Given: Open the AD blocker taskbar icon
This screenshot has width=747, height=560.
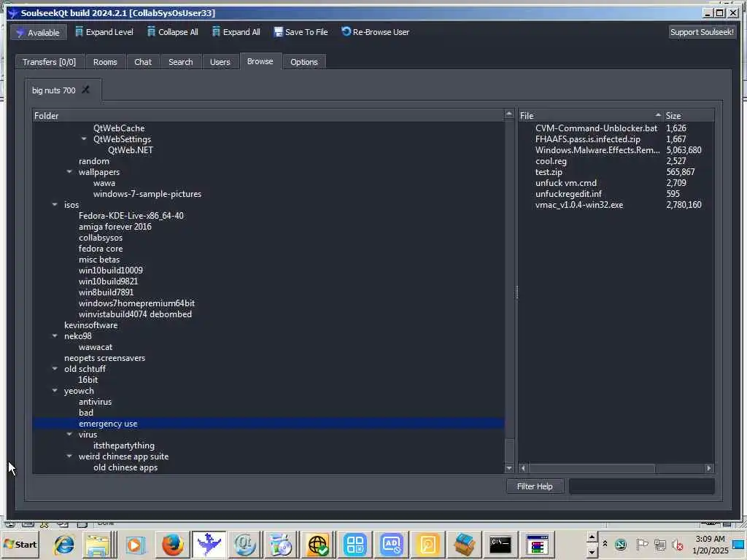Looking at the screenshot, I should 392,545.
